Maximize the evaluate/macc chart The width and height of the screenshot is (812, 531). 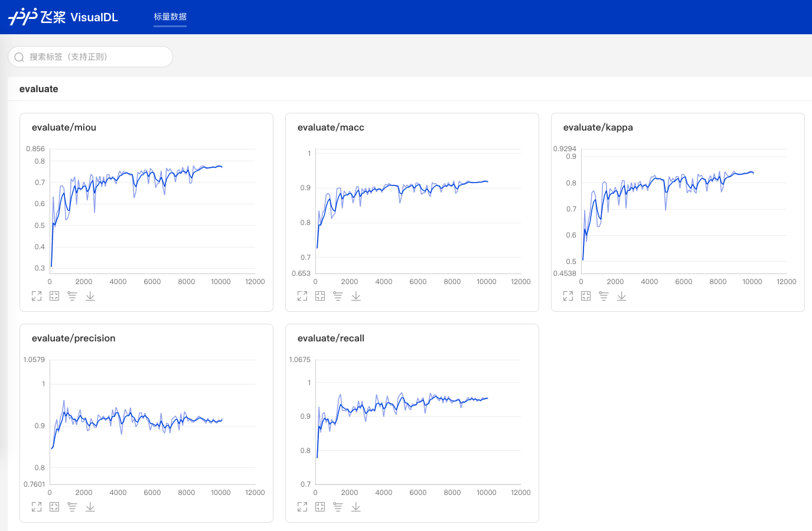point(302,296)
